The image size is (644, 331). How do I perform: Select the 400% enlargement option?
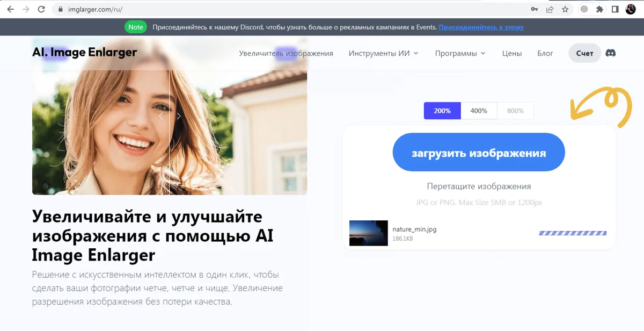coord(479,111)
